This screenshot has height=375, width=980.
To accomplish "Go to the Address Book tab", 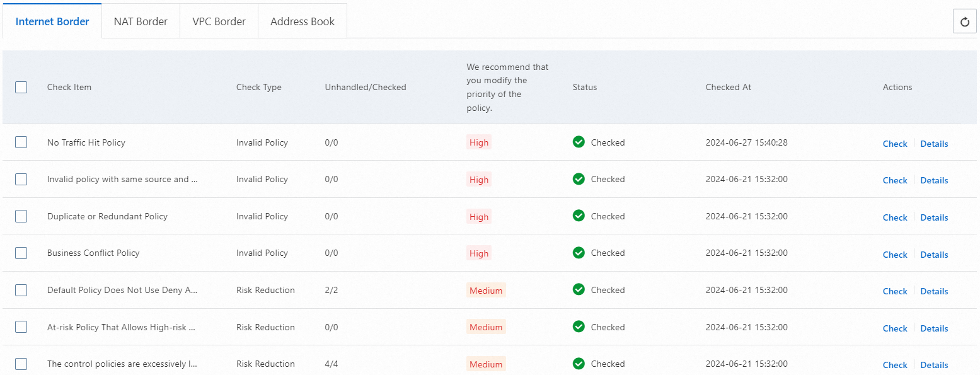I will [303, 21].
